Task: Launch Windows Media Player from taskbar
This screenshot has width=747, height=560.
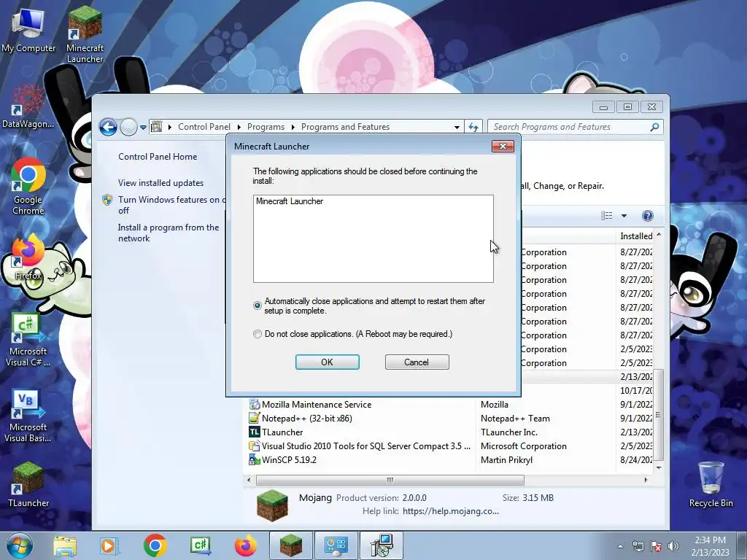Action: pyautogui.click(x=109, y=545)
